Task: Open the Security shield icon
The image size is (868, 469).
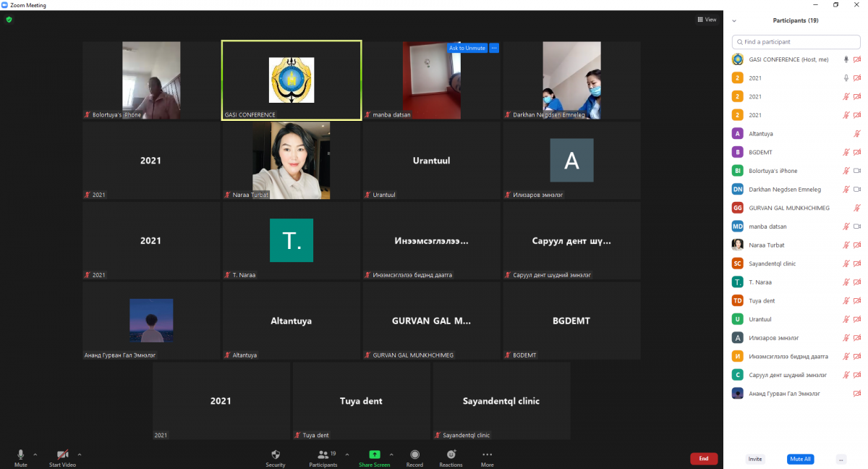Action: [x=275, y=455]
